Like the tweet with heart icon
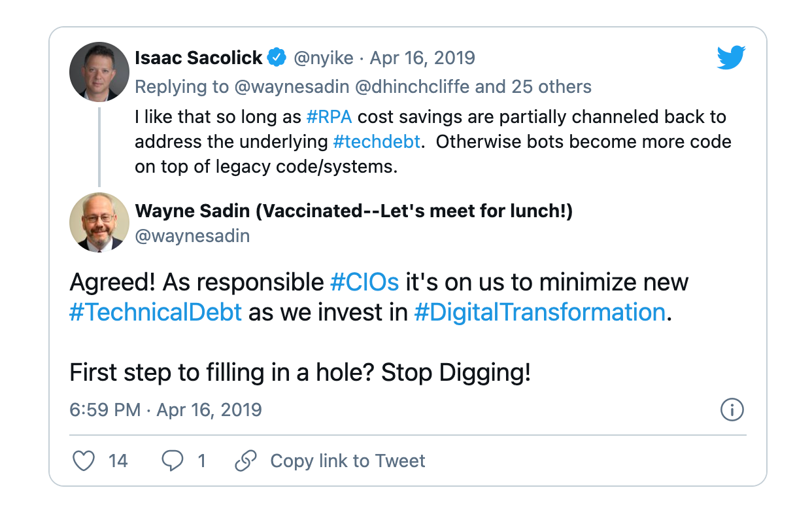Image resolution: width=812 pixels, height=509 pixels. point(84,461)
